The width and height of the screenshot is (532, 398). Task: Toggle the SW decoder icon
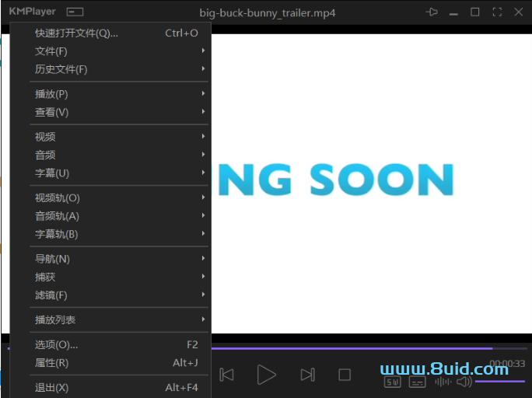pos(392,382)
